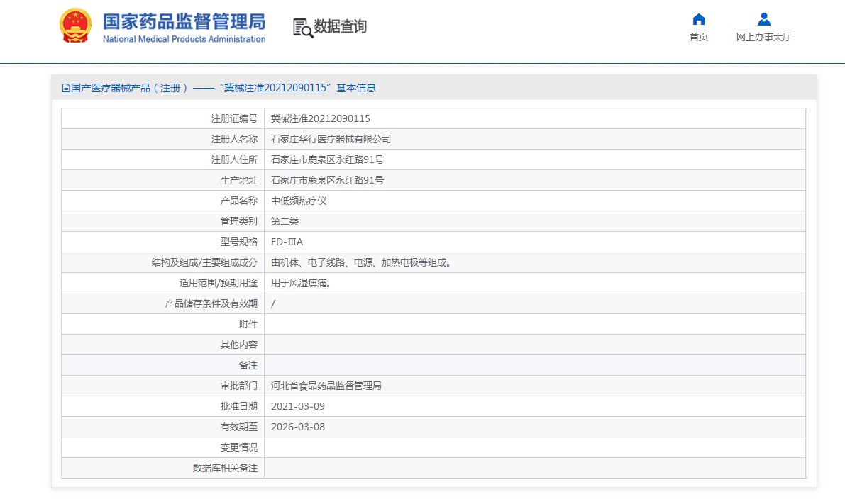Image resolution: width=845 pixels, height=504 pixels.
Task: Click the 结构及组成/主要组成成分 label
Action: pos(204,262)
